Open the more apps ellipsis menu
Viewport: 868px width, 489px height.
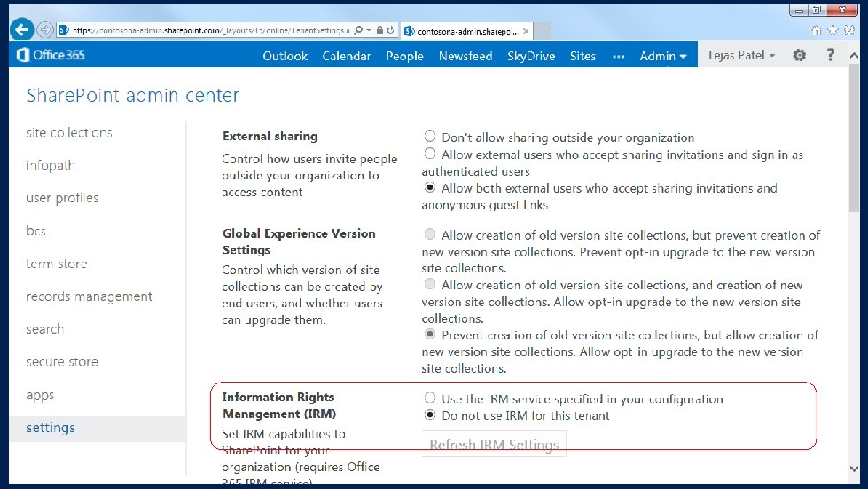click(618, 57)
